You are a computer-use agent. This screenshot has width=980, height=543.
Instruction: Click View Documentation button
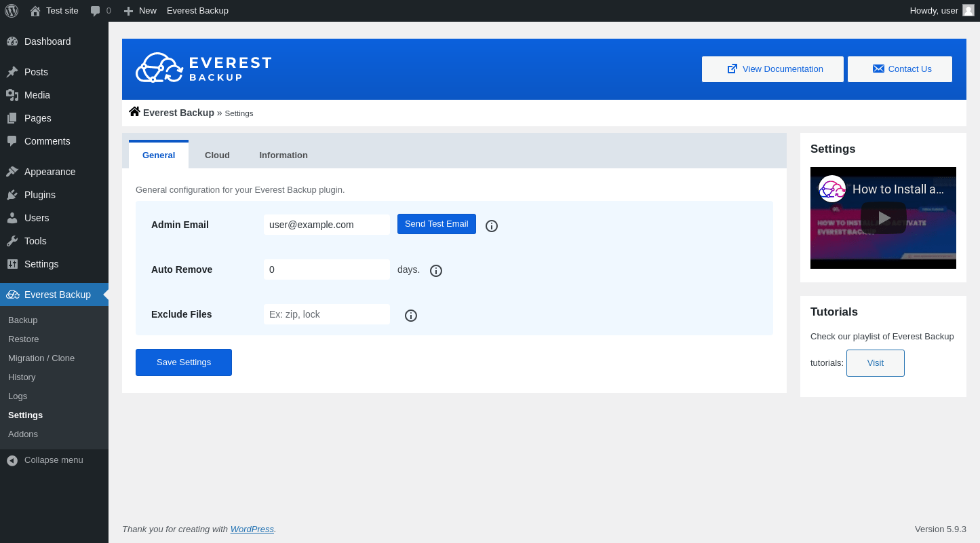[x=772, y=69]
